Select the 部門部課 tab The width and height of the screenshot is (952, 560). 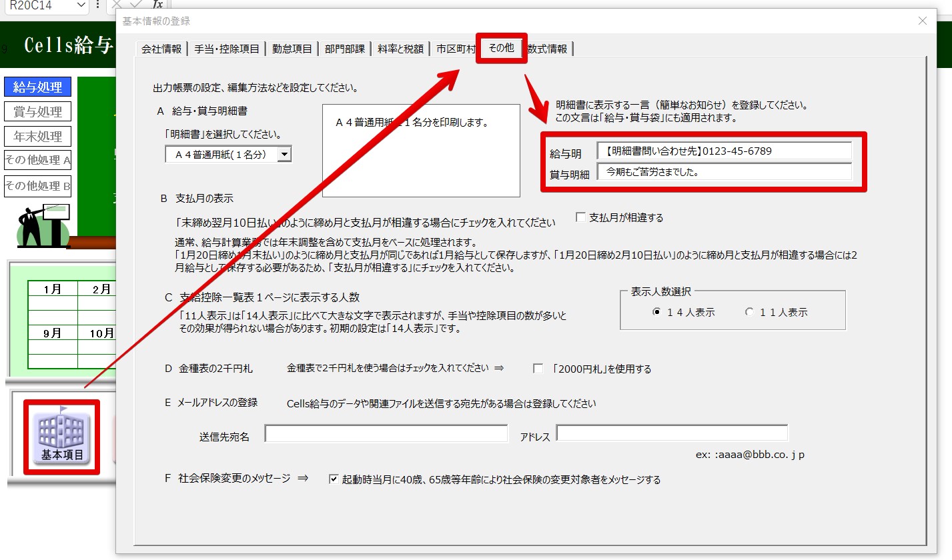[x=345, y=49]
